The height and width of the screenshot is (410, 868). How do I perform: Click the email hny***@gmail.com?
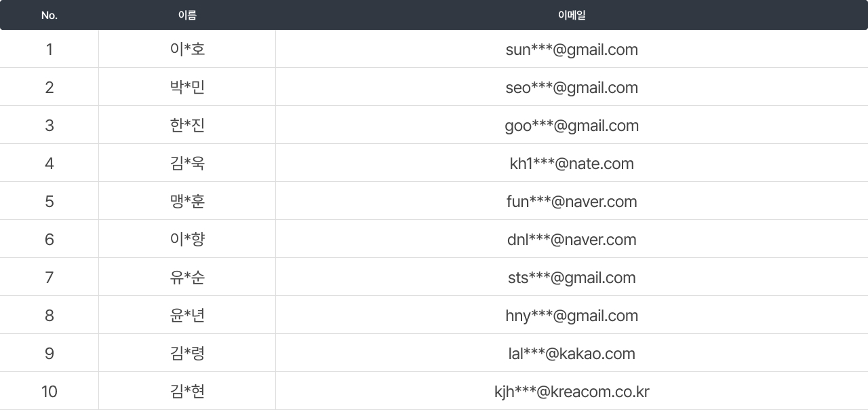[x=572, y=316]
